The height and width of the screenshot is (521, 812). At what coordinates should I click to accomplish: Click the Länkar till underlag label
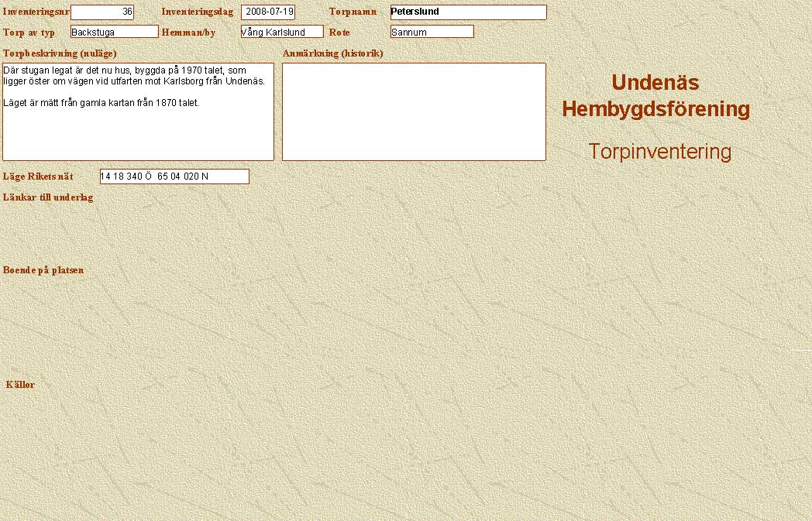click(x=48, y=197)
